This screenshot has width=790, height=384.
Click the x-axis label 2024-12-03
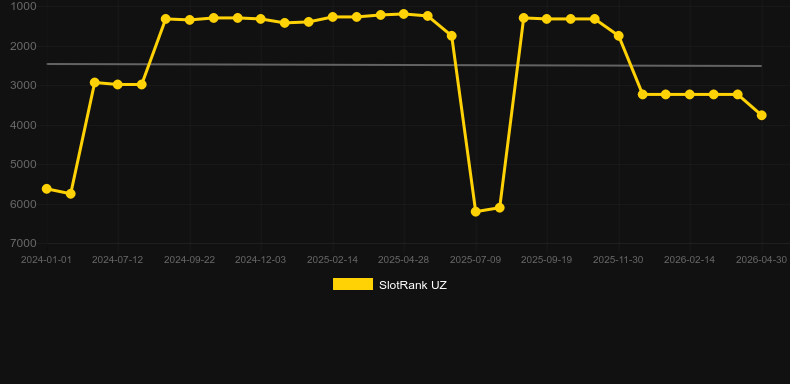coord(260,260)
